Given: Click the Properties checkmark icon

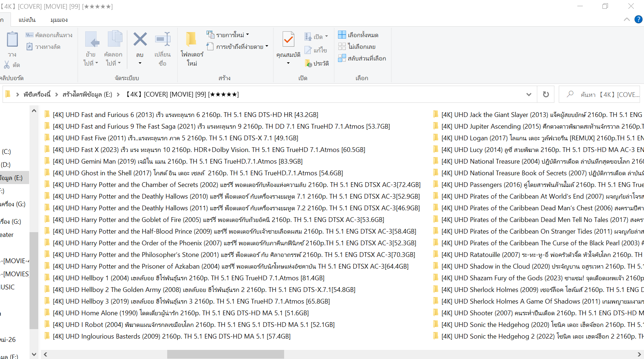Looking at the screenshot, I should [x=288, y=40].
